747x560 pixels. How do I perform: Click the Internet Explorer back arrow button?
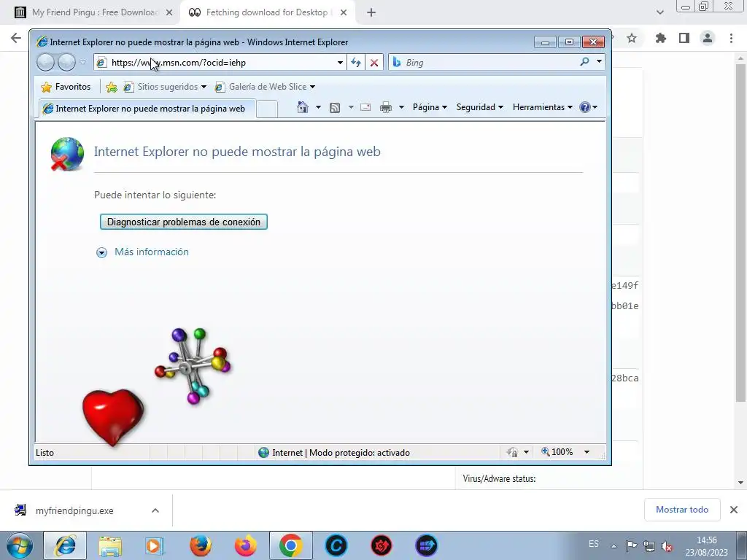point(46,63)
